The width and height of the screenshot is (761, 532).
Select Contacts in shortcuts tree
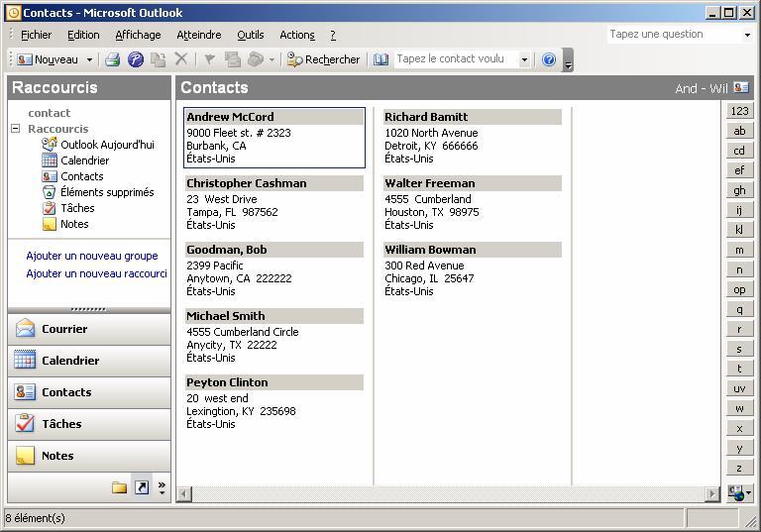72,176
